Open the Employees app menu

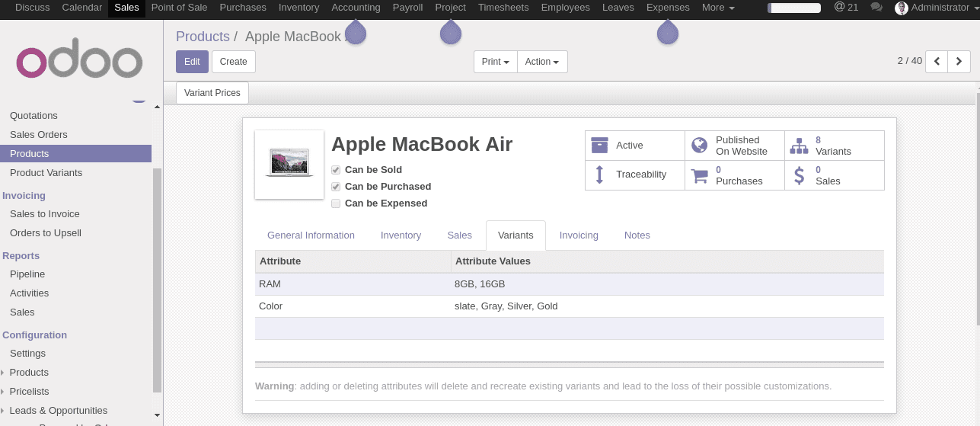pyautogui.click(x=565, y=8)
